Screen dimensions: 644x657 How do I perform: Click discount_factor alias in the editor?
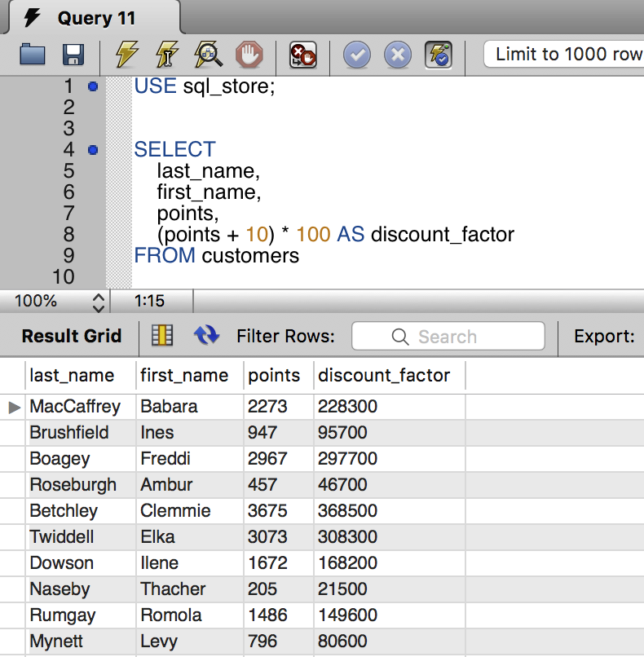coord(443,234)
